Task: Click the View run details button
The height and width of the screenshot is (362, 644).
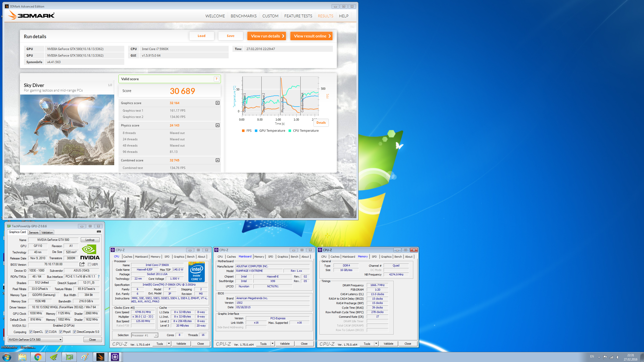Action: pyautogui.click(x=267, y=36)
